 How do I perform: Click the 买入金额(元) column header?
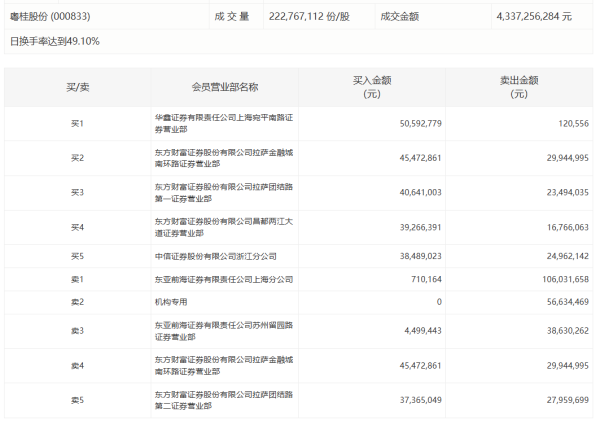point(372,87)
